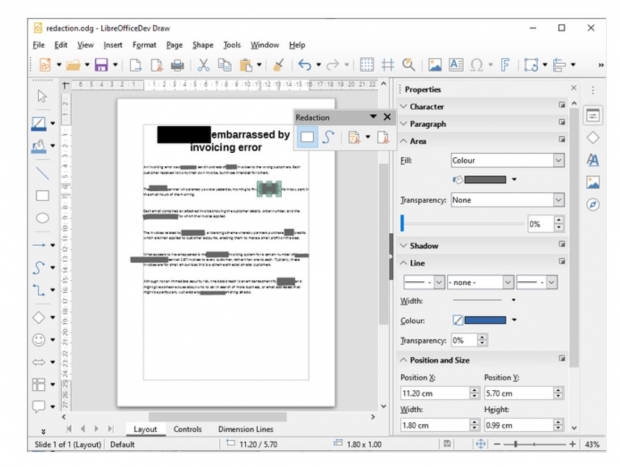Select the Line drawing tool
The width and height of the screenshot is (620, 467).
(x=42, y=172)
